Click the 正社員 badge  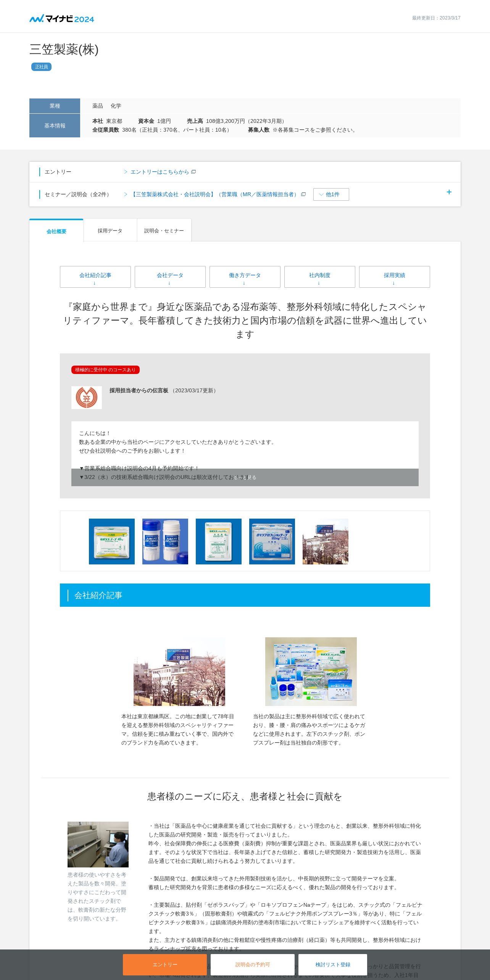coord(41,67)
